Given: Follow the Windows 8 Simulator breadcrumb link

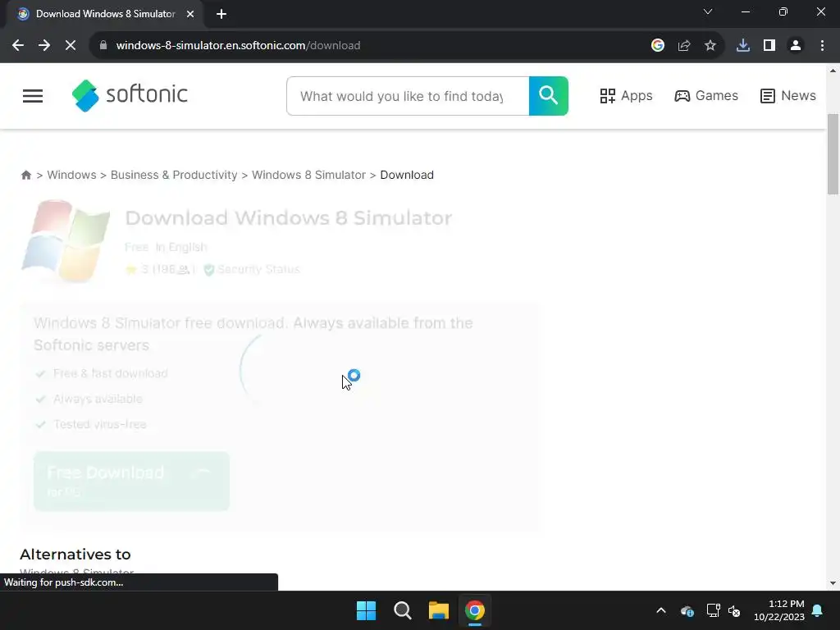Looking at the screenshot, I should (308, 176).
